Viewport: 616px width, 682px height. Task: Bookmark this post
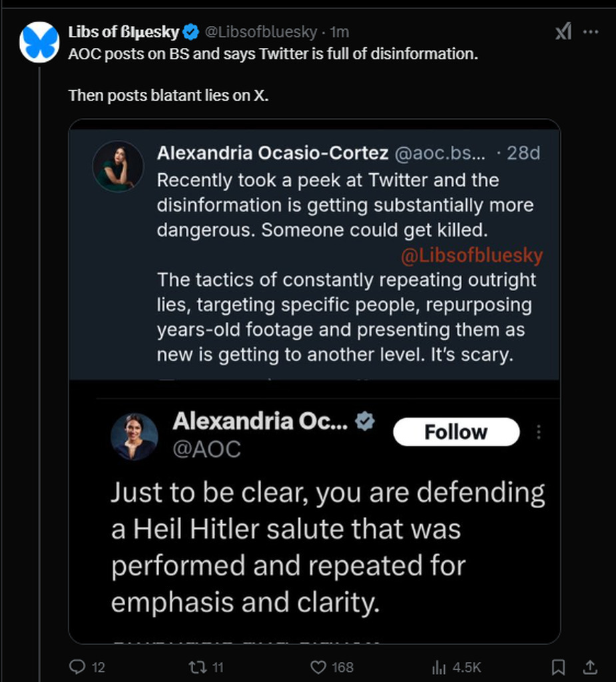559,667
